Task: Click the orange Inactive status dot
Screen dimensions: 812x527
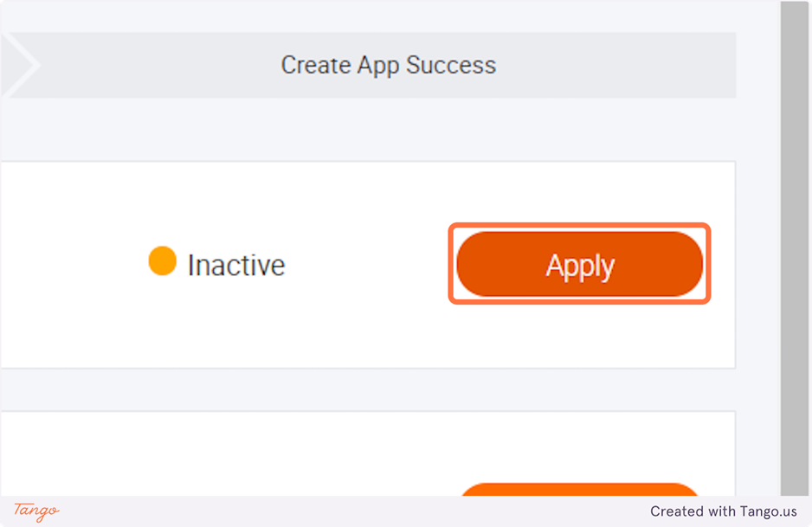Action: coord(162,261)
